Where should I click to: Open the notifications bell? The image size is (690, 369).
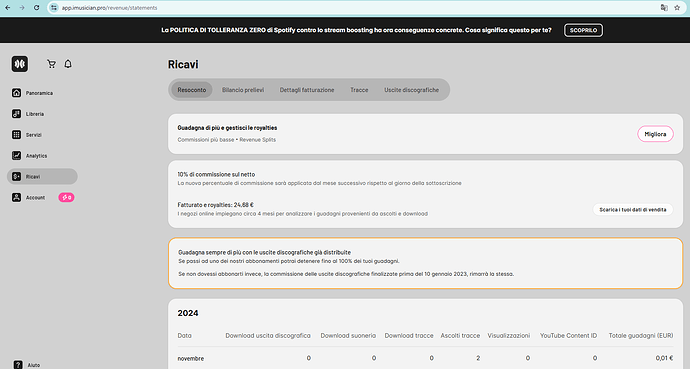68,64
